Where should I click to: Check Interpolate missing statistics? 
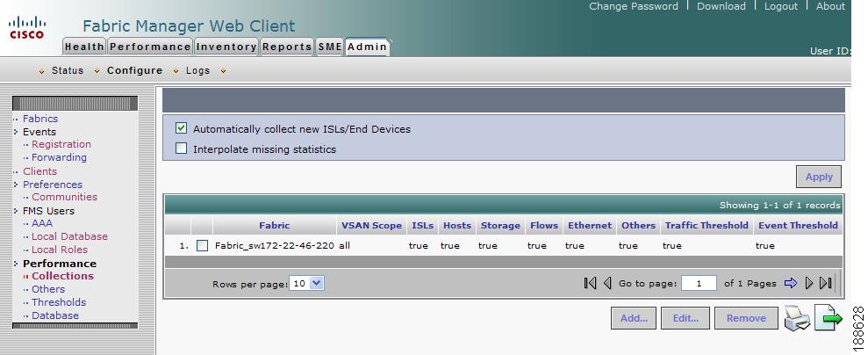[x=181, y=149]
